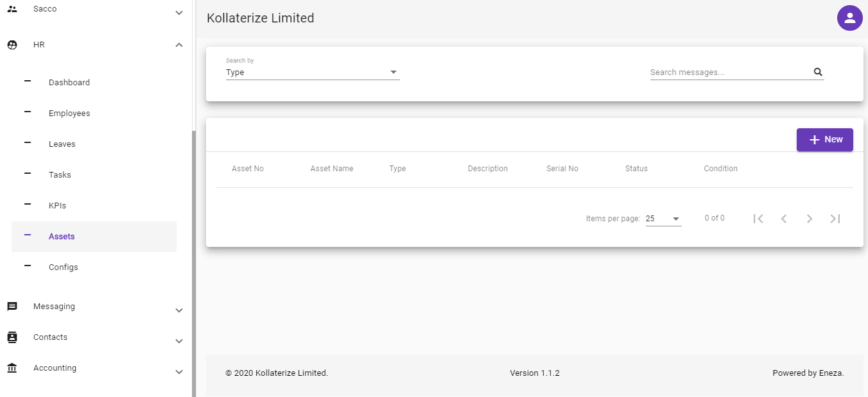Click the Type column header
The height and width of the screenshot is (397, 868).
[x=397, y=169]
